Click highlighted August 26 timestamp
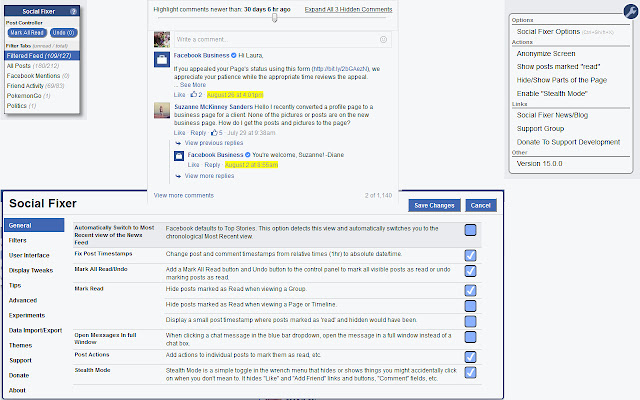This screenshot has height=400, width=640. (x=235, y=95)
